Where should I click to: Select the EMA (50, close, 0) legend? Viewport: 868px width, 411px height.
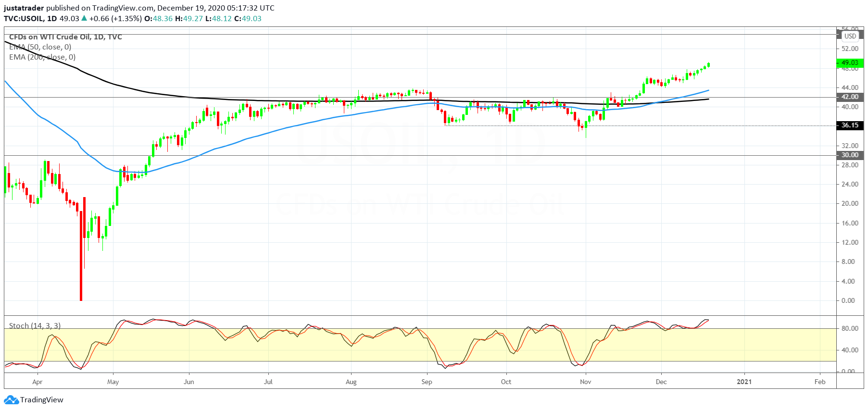tap(40, 47)
